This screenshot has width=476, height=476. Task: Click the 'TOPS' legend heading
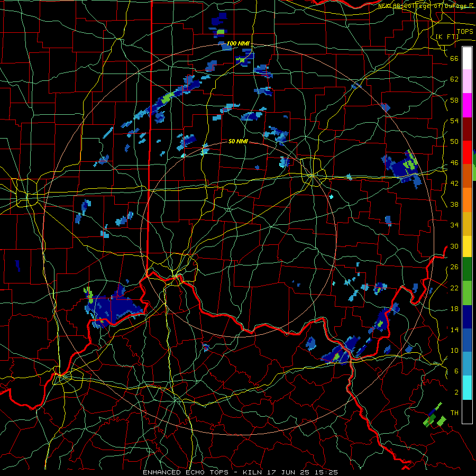(465, 32)
